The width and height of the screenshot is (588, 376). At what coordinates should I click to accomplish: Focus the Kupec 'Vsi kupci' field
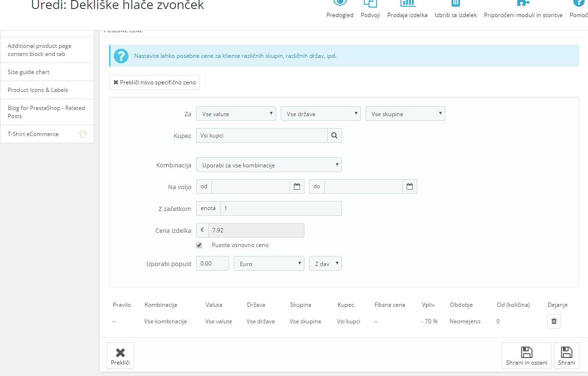click(x=262, y=136)
